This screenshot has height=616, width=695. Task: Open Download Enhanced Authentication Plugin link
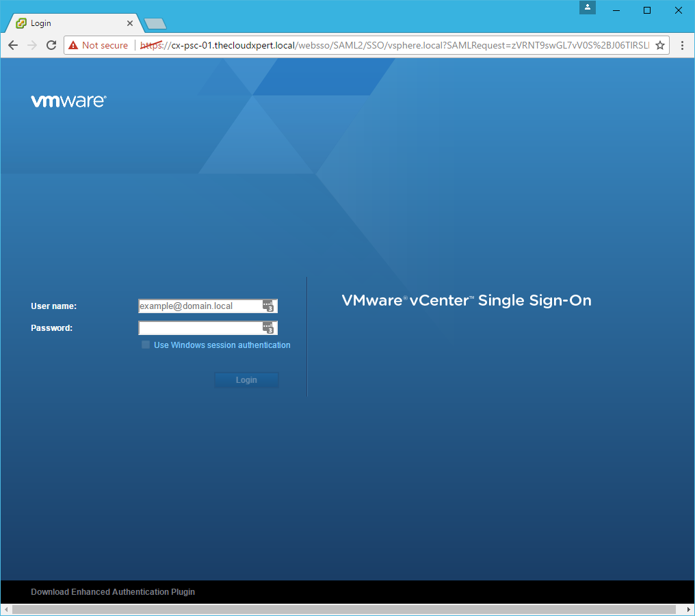[x=113, y=592]
